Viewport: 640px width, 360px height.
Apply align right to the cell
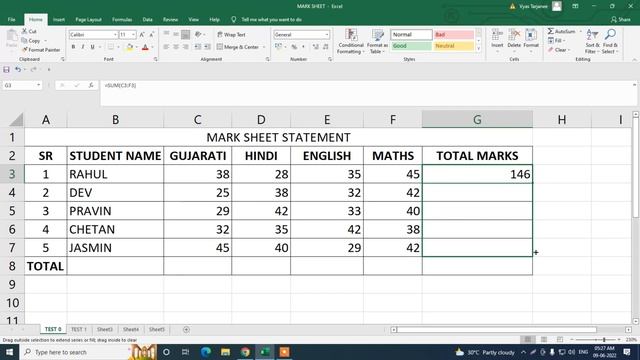coord(186,47)
